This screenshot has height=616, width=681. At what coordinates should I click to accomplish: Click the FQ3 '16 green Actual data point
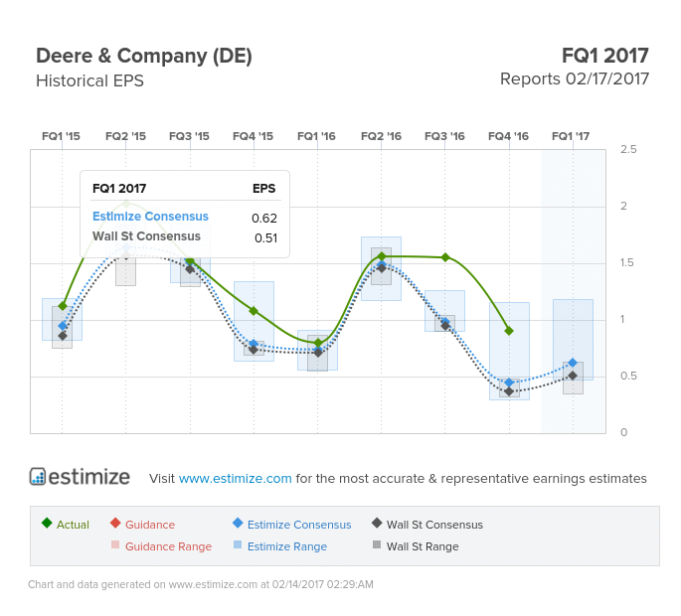click(445, 257)
